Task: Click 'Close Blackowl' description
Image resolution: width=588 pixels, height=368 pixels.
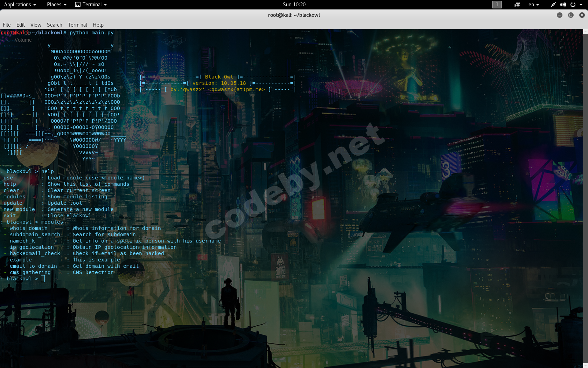Action: click(69, 216)
